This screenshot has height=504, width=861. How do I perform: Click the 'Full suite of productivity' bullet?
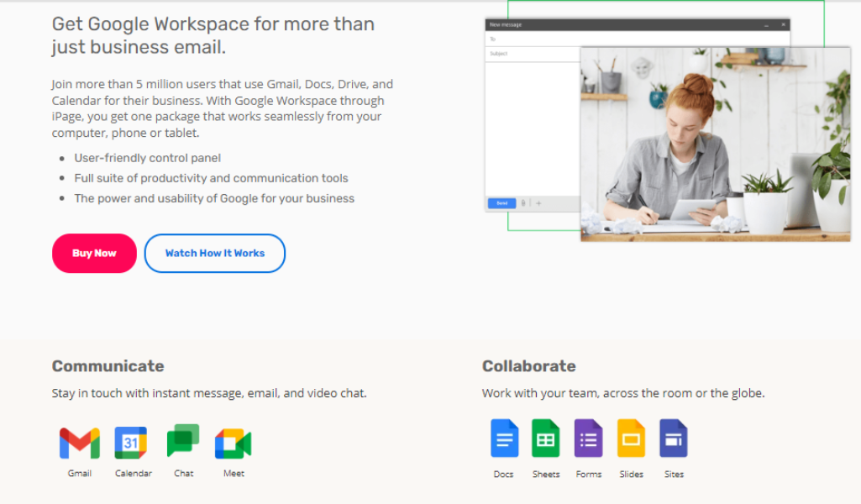211,178
